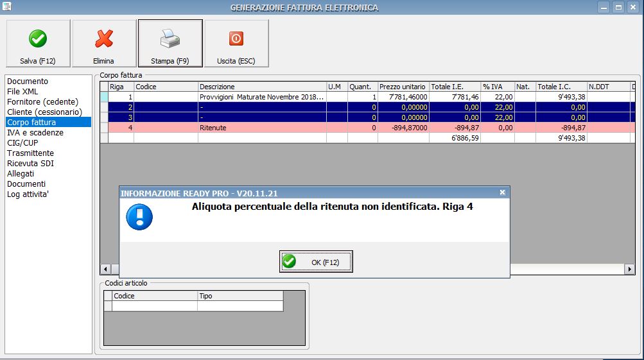Click the blue information icon in the dialog
Image resolution: width=644 pixels, height=360 pixels.
point(139,217)
